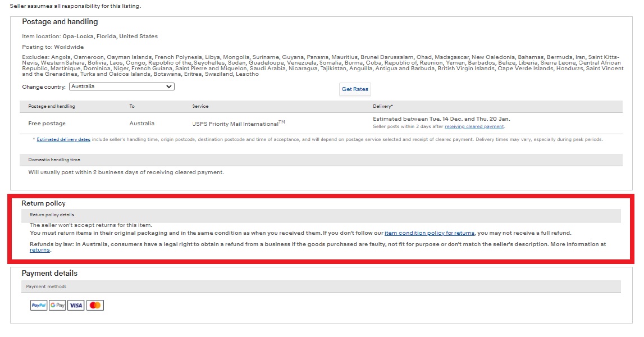The width and height of the screenshot is (644, 337).
Task: Click the VISA payment icon
Action: [x=76, y=306]
